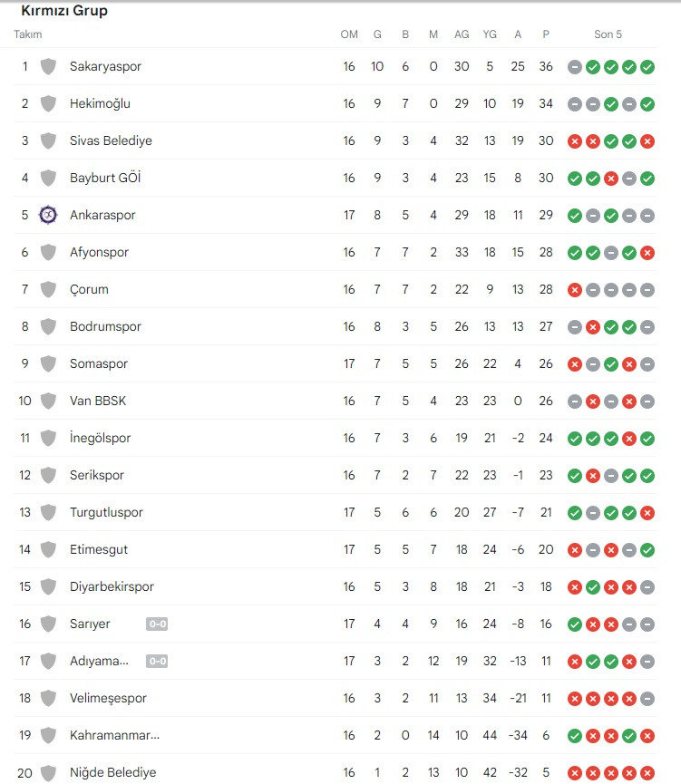Click Niğde Belediye's team badge icon
The height and width of the screenshot is (784, 681).
[x=49, y=772]
